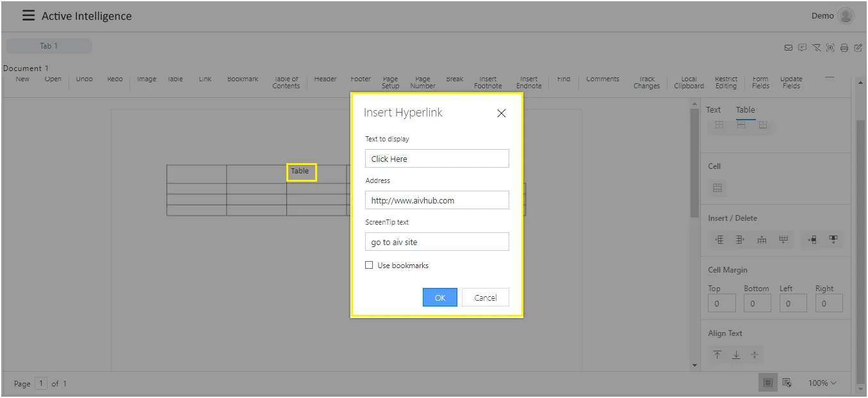Screen dimensions: 868x398
Task: Close the Insert Hyperlink dialog
Action: (502, 113)
